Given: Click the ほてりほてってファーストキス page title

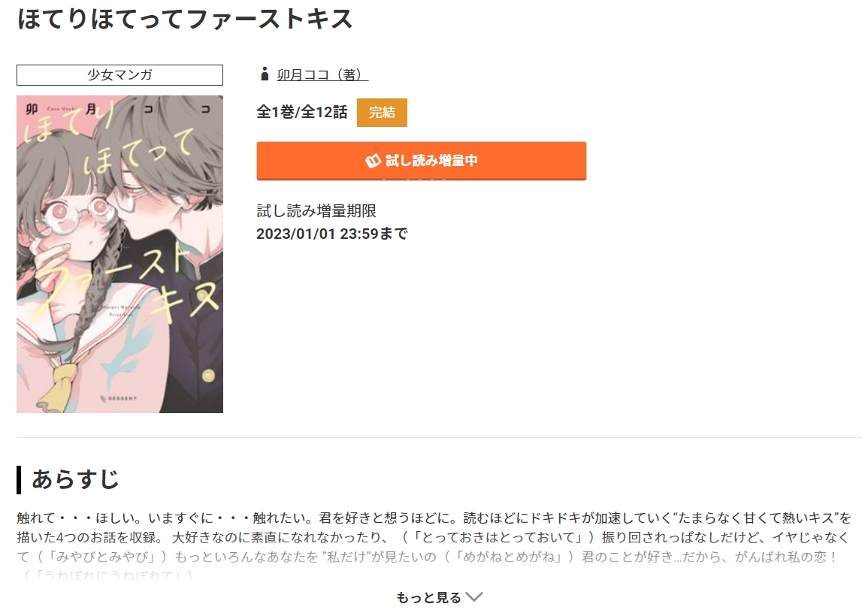Looking at the screenshot, I should (x=185, y=18).
